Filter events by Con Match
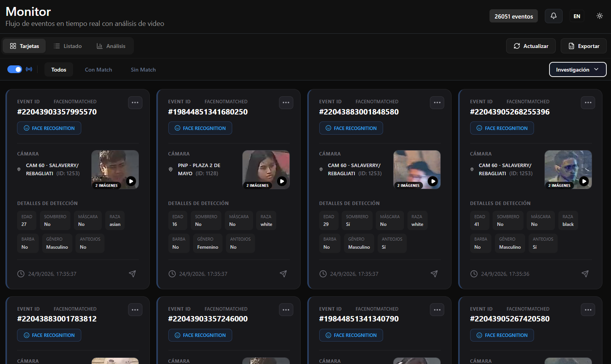Viewport: 611px width, 364px height. click(x=98, y=70)
